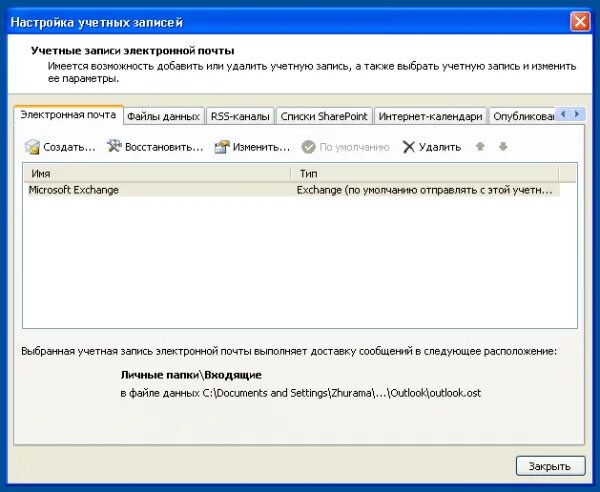Open the Интернет-календари tab

point(430,116)
